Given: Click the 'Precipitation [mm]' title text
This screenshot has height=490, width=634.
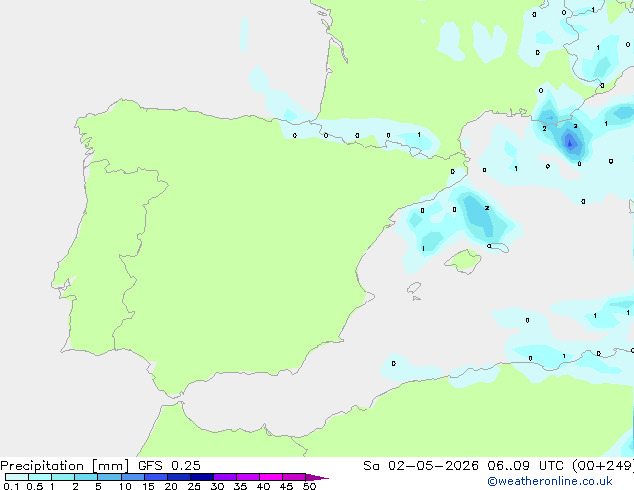Looking at the screenshot, I should click(65, 466).
